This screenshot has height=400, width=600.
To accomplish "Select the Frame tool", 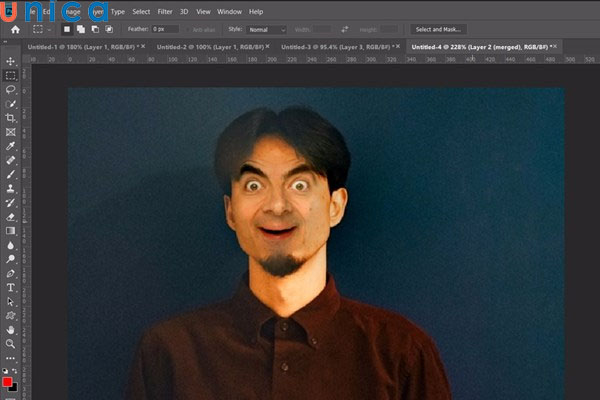I will [x=10, y=132].
